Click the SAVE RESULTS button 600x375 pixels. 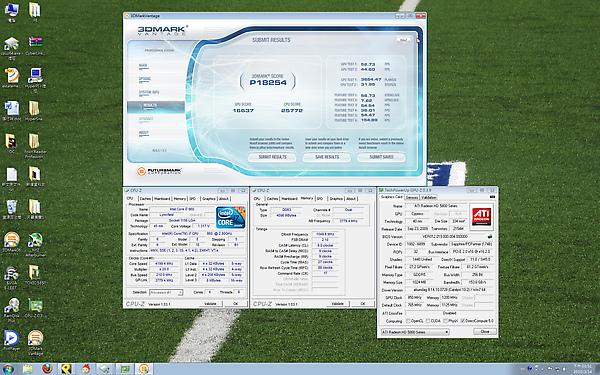(327, 157)
